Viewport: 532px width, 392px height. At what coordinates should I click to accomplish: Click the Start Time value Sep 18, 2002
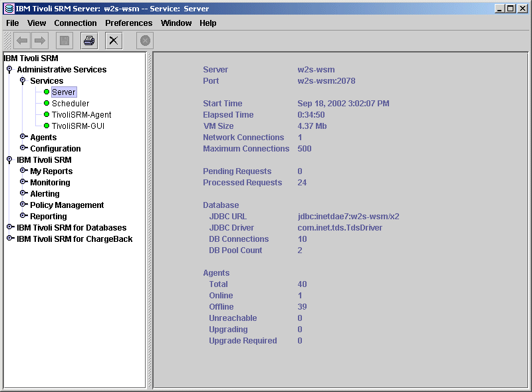(x=343, y=104)
